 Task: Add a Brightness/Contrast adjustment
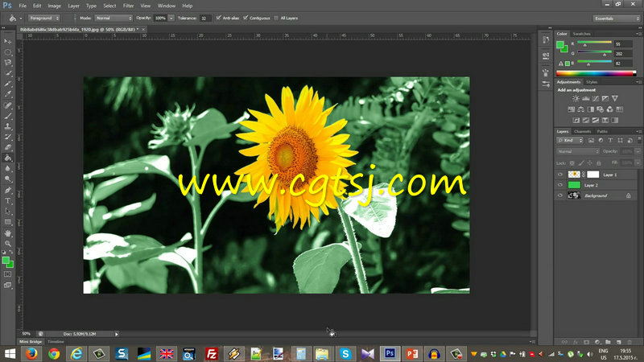point(576,98)
